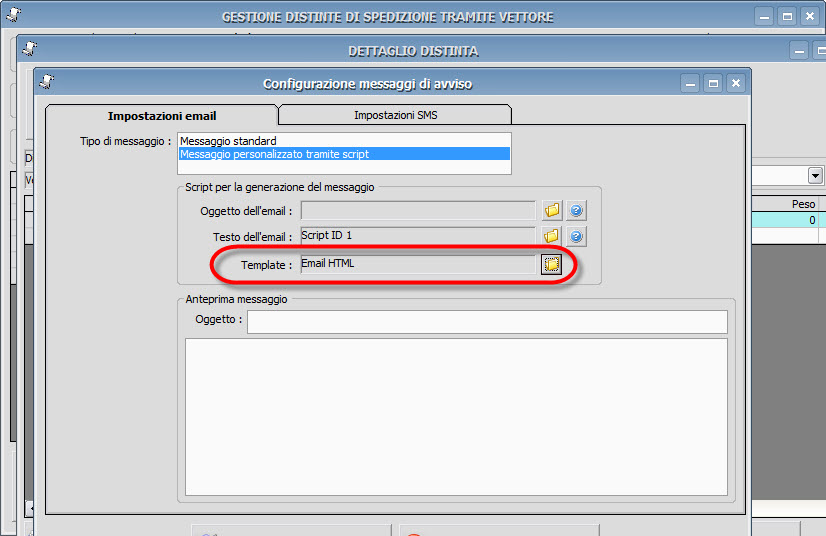Click app icon in Configurazione messaggi title bar
Image resolution: width=826 pixels, height=536 pixels.
pyautogui.click(x=47, y=82)
